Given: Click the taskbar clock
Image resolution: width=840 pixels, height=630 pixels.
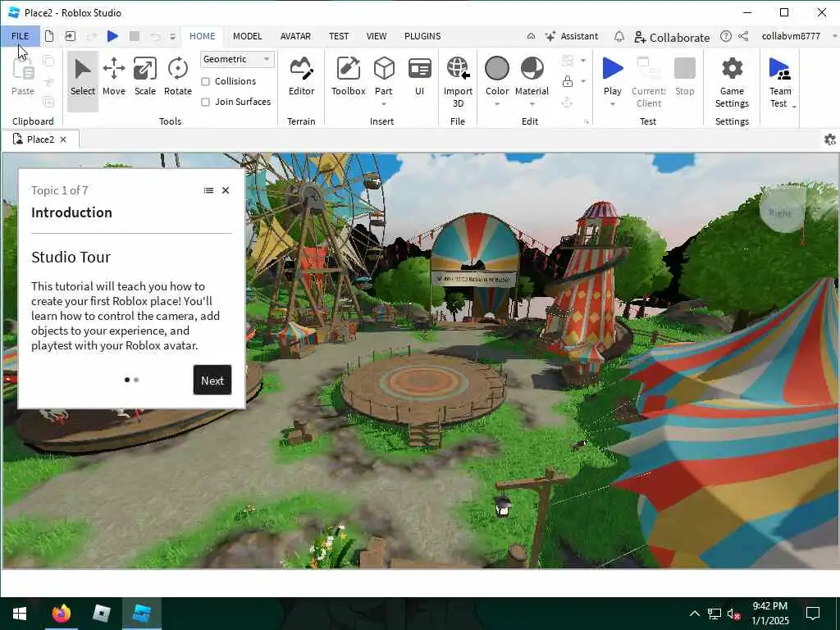Looking at the screenshot, I should tap(769, 614).
